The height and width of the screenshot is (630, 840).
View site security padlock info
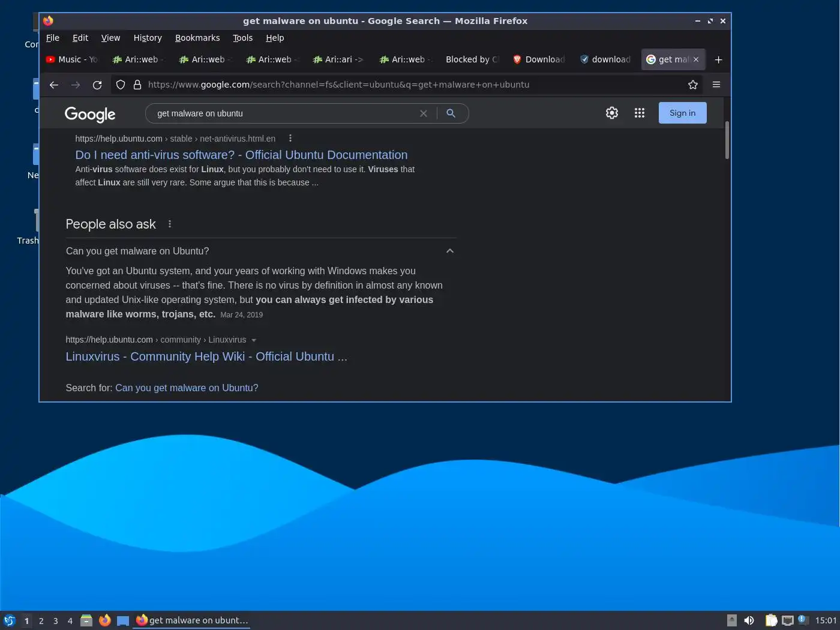(x=137, y=85)
